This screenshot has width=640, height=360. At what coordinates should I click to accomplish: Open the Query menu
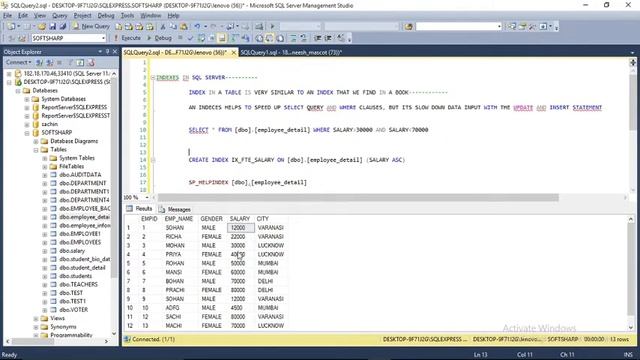[x=60, y=16]
